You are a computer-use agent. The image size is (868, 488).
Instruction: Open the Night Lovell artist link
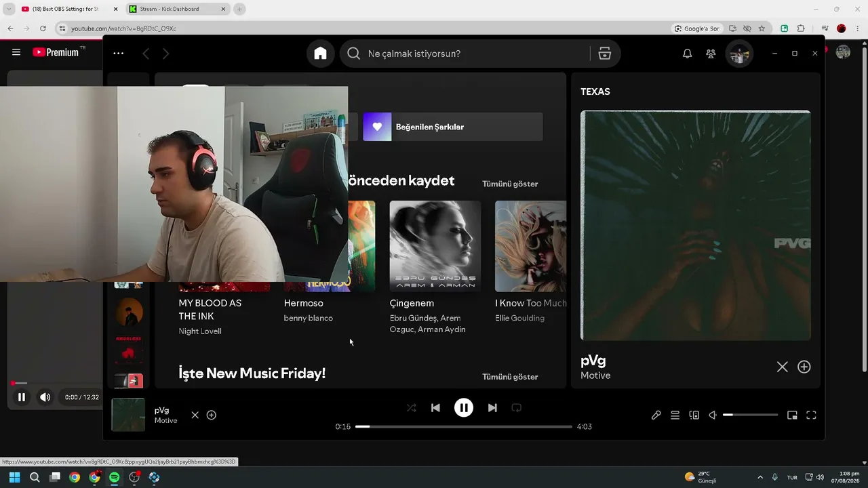[x=200, y=331]
